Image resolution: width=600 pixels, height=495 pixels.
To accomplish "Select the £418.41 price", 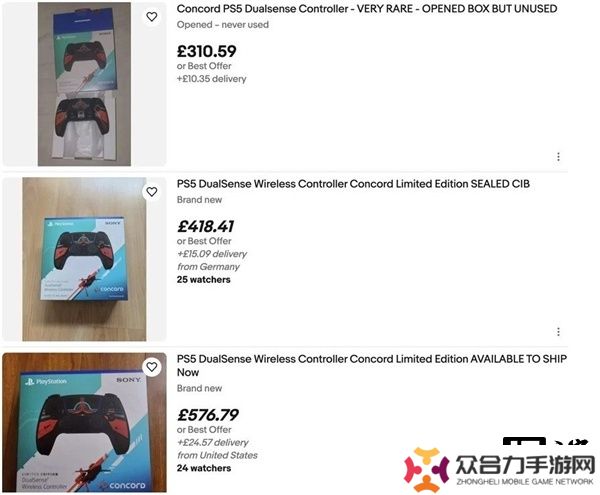I will coord(205,226).
